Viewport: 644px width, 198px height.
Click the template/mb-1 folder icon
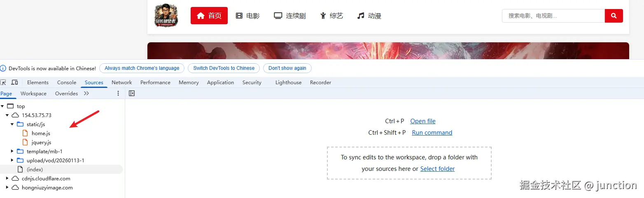coord(20,151)
